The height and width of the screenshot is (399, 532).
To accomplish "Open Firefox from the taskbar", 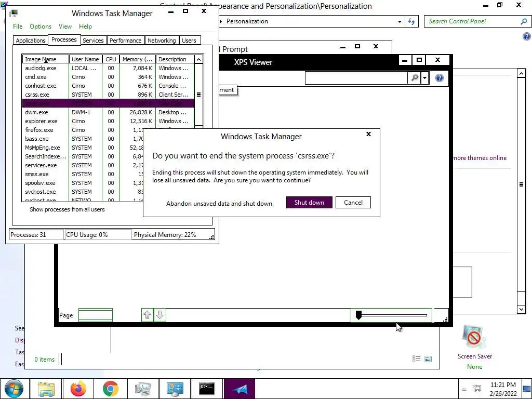I will click(78, 389).
